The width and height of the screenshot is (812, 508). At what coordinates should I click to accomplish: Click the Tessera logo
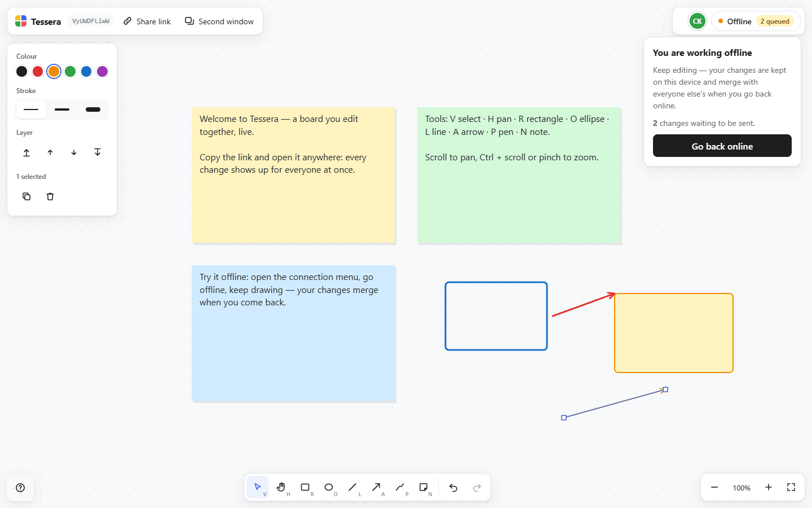pos(21,21)
